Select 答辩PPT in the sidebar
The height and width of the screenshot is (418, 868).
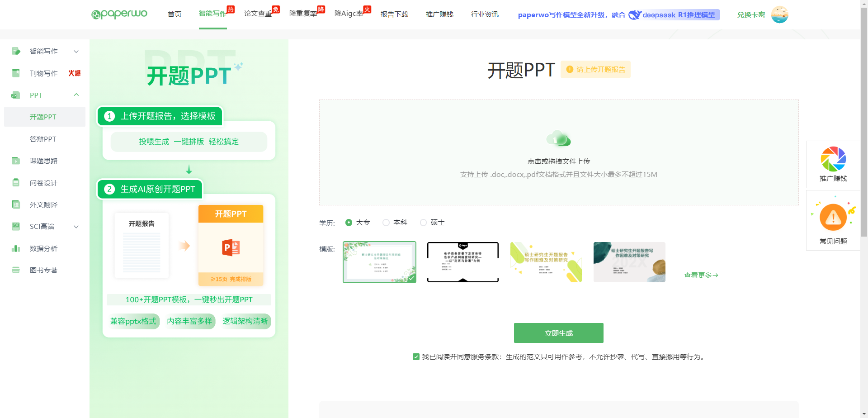[x=43, y=139]
